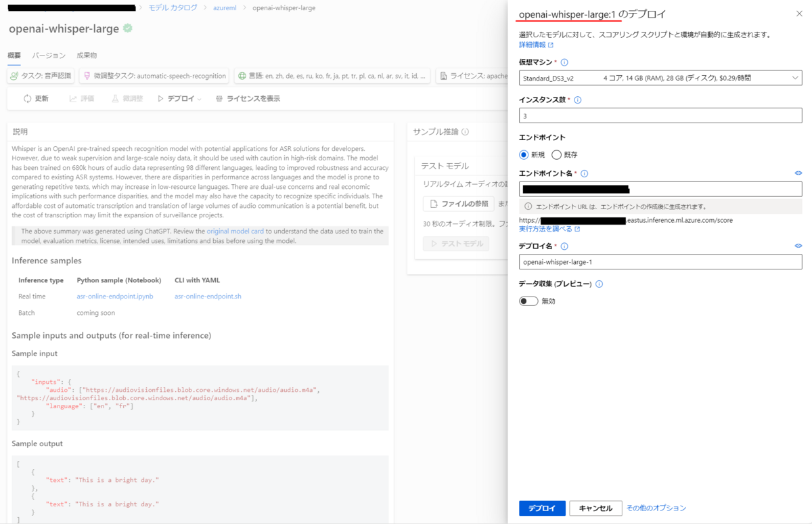Click the 微調整 flask icon
812x524 pixels.
coord(115,99)
